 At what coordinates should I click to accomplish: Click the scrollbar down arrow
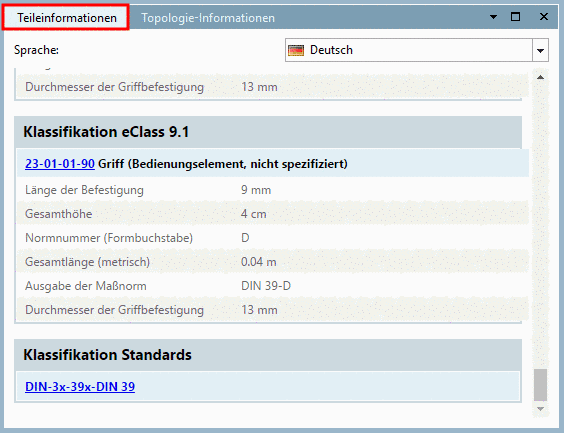pyautogui.click(x=540, y=409)
